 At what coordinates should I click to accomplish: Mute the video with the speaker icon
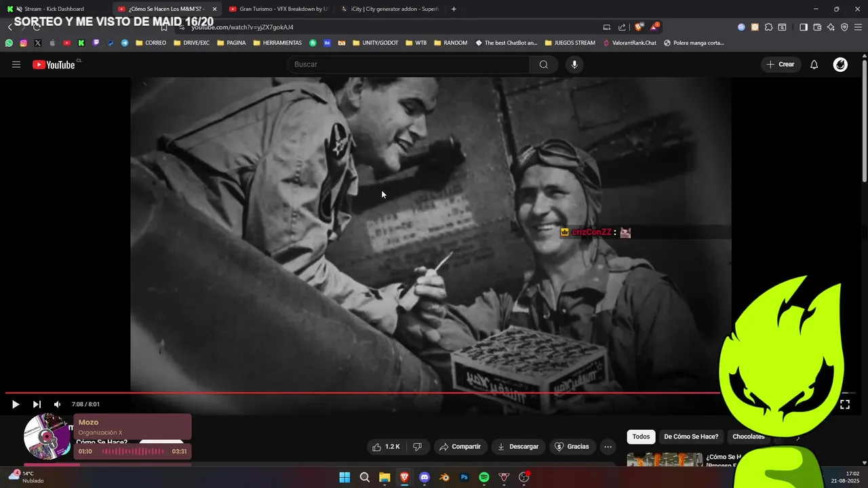(57, 405)
